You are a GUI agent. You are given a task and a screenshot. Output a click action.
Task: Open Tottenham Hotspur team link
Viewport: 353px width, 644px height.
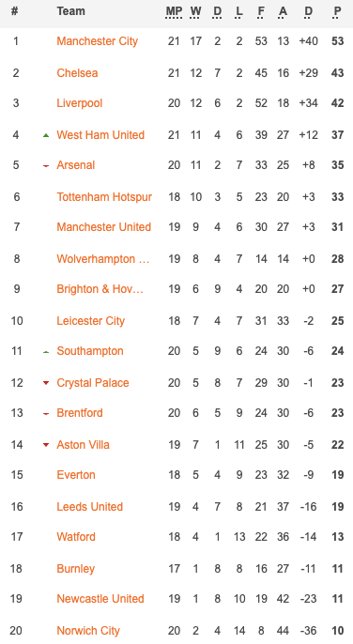coord(104,197)
